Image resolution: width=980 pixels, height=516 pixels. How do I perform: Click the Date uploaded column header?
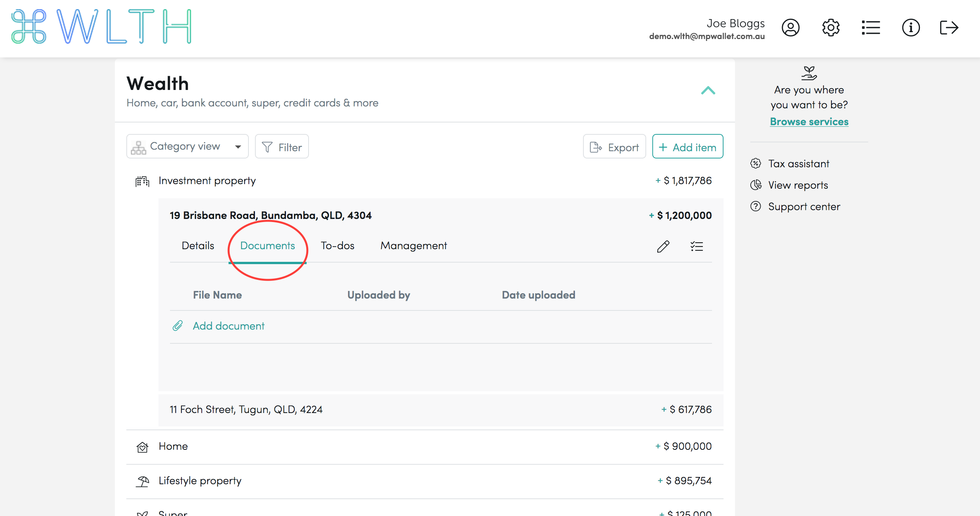[x=539, y=295]
